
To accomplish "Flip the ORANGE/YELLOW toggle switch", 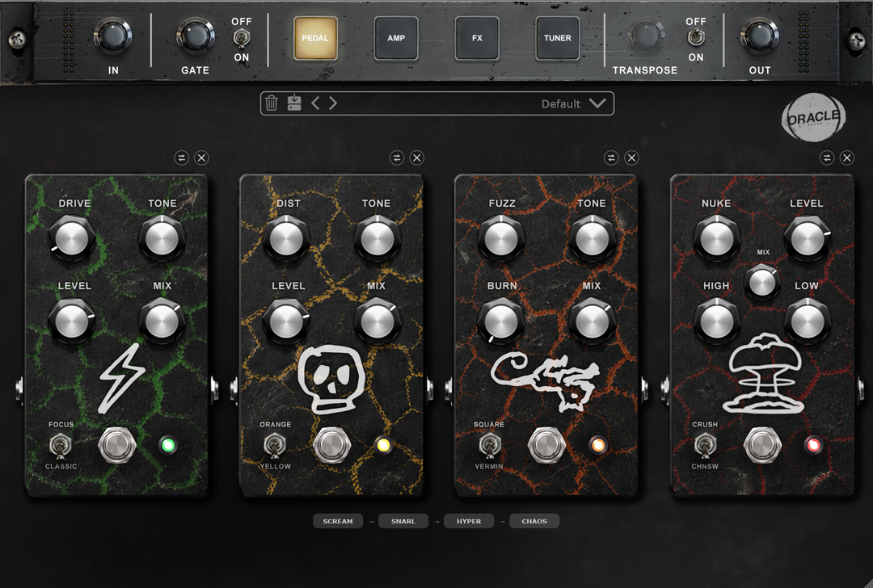I will tap(275, 446).
